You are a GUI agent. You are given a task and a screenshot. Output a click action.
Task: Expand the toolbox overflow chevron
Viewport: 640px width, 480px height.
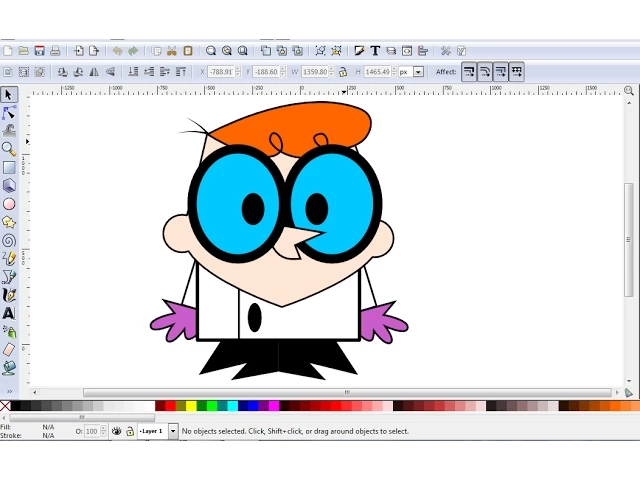[9, 391]
